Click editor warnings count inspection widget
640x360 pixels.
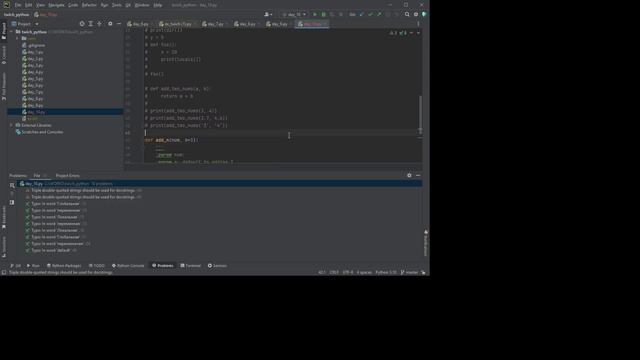(x=398, y=33)
